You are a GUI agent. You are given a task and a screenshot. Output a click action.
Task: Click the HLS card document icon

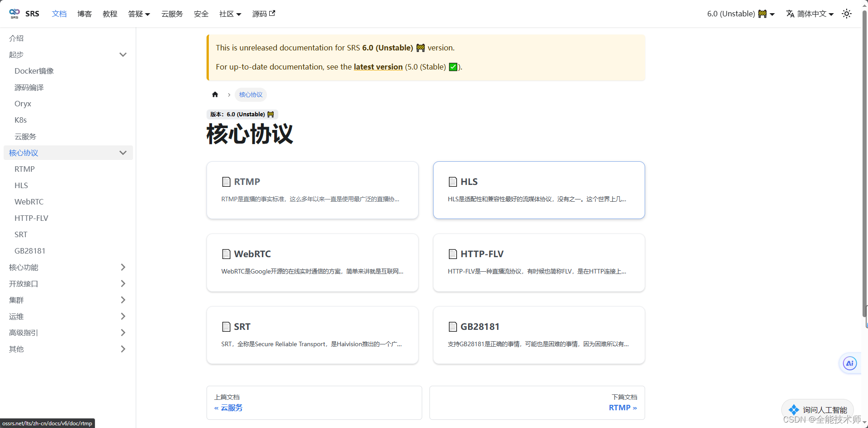(x=453, y=182)
